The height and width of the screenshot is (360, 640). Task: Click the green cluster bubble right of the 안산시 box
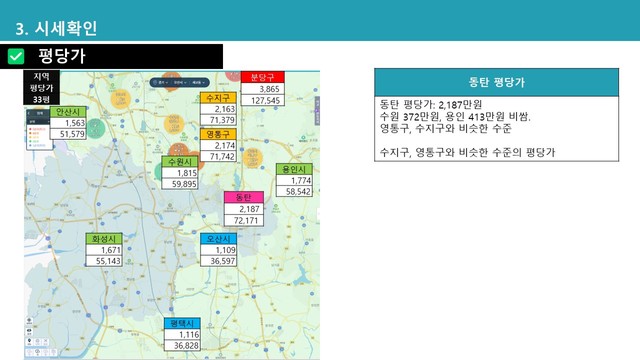click(x=96, y=129)
